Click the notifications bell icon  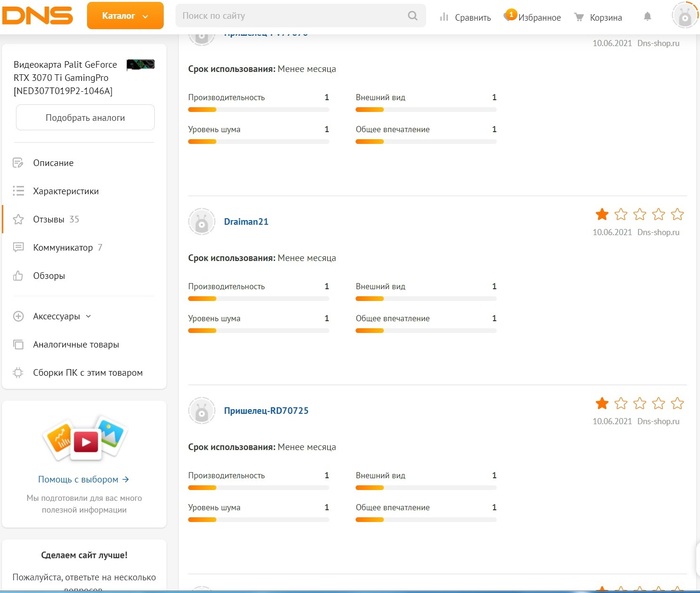[x=647, y=17]
